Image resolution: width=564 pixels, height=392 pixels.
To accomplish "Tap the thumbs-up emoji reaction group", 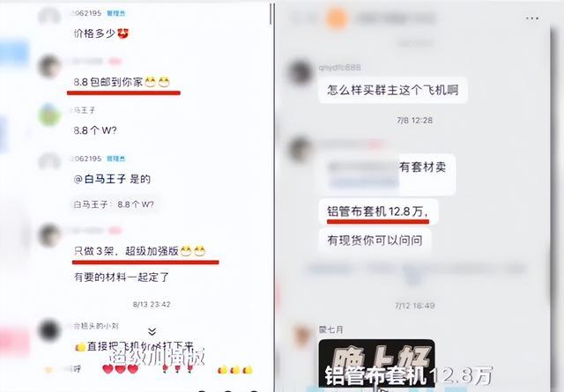I will 235,369.
